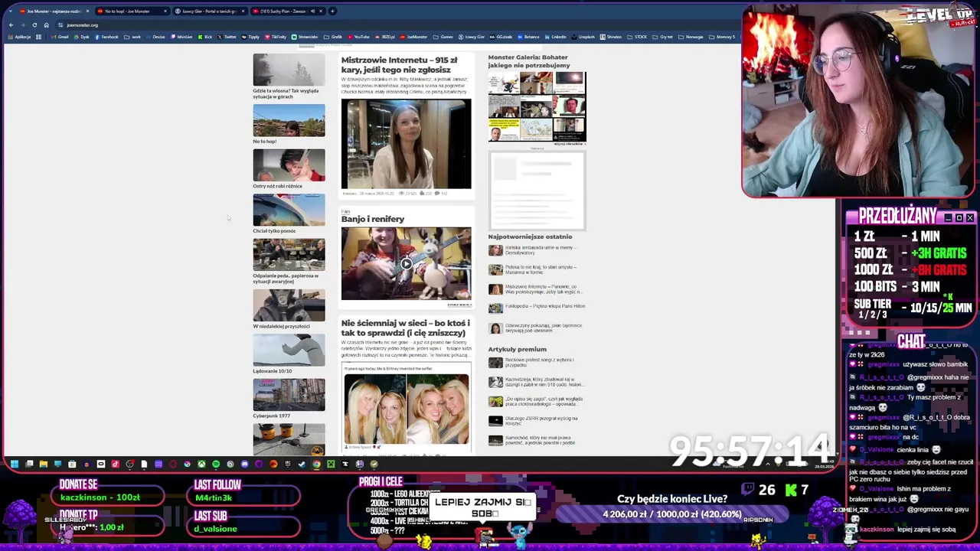
Task: Expand the Gry tnt bookmarks folder
Action: coord(661,37)
